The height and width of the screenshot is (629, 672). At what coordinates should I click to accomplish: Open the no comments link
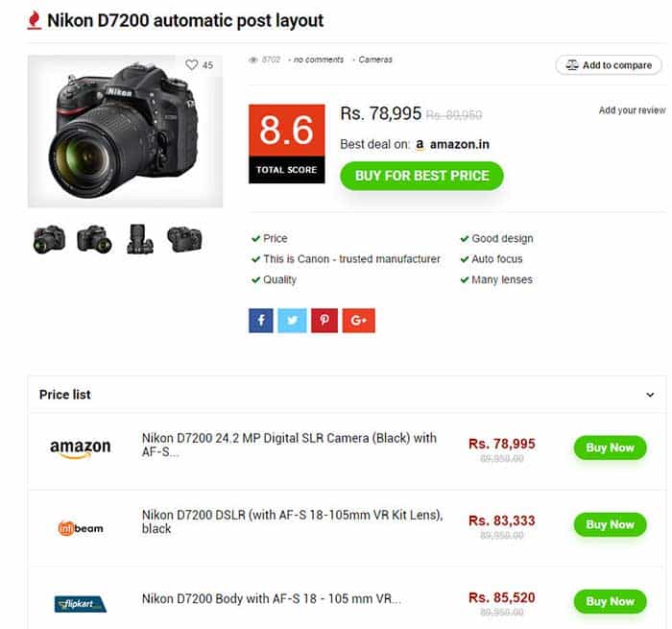pyautogui.click(x=319, y=60)
